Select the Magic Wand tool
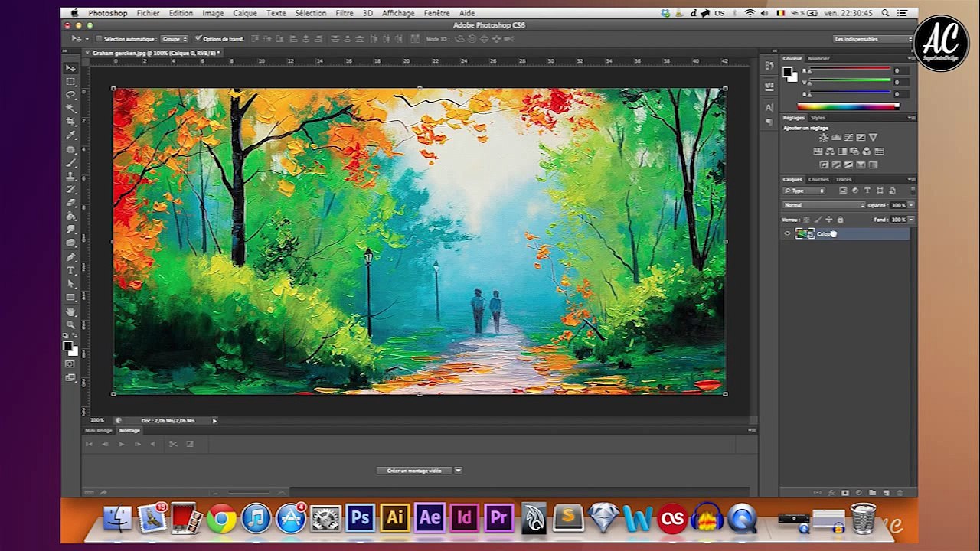 71,108
